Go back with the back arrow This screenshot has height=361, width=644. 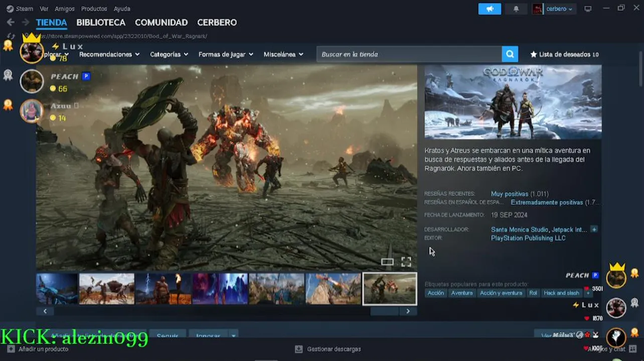pos(11,23)
